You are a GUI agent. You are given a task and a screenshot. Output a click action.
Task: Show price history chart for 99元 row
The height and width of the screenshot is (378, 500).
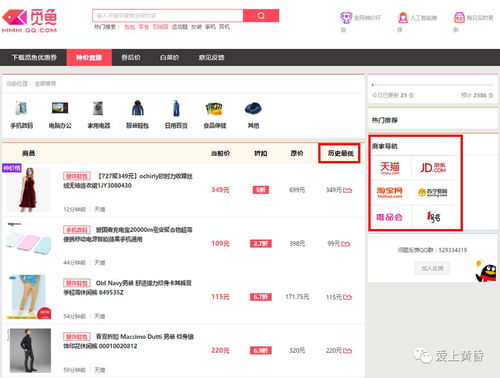click(346, 244)
